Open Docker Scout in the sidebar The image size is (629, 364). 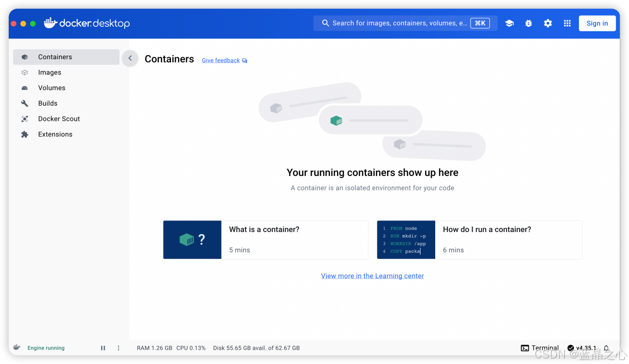[66, 119]
